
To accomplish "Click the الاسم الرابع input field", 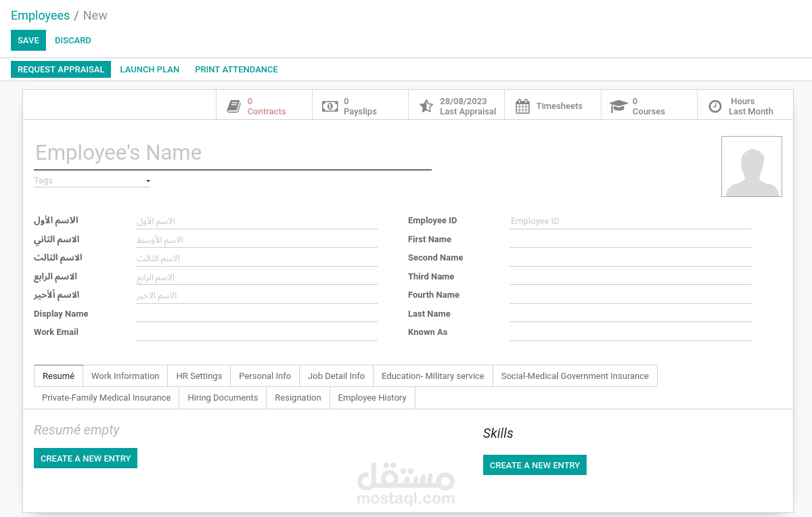I will pyautogui.click(x=256, y=277).
